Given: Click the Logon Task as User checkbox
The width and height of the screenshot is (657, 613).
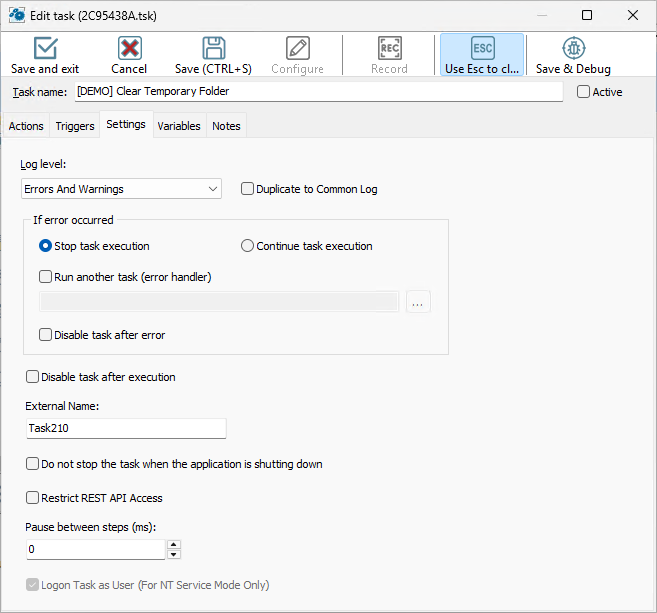Looking at the screenshot, I should [x=32, y=585].
